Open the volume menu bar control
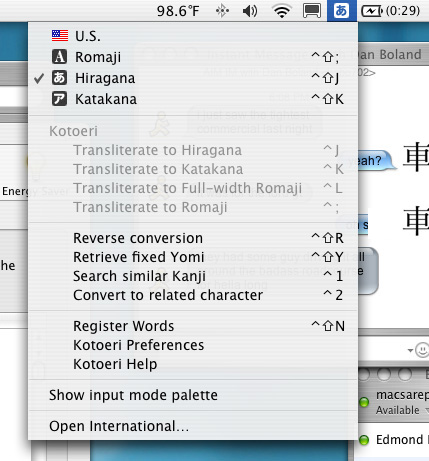Viewport: 429px width, 461px height. [x=250, y=11]
